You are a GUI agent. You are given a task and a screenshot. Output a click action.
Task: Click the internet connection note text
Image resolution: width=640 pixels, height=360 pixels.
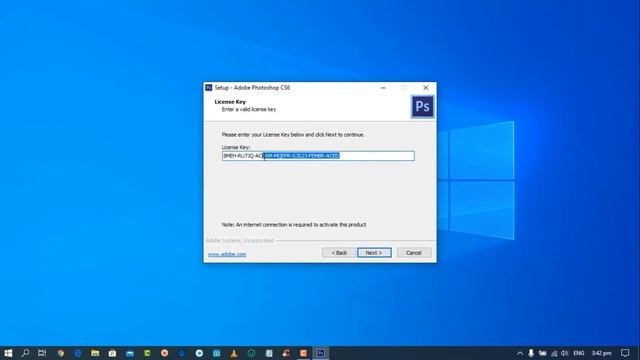294,225
